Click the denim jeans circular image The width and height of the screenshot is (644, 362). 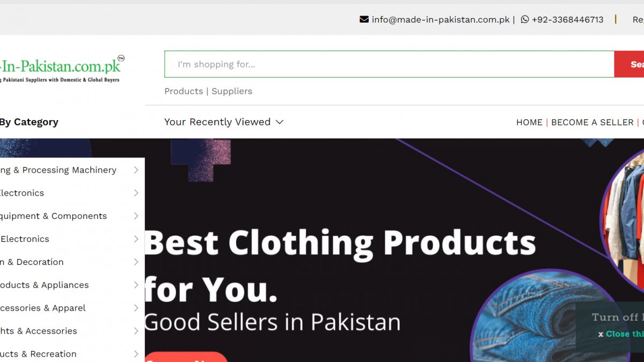(550, 316)
